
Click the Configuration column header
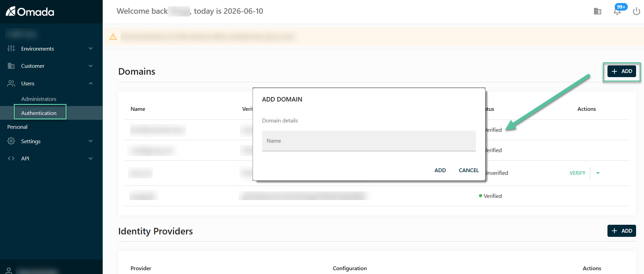coord(350,268)
